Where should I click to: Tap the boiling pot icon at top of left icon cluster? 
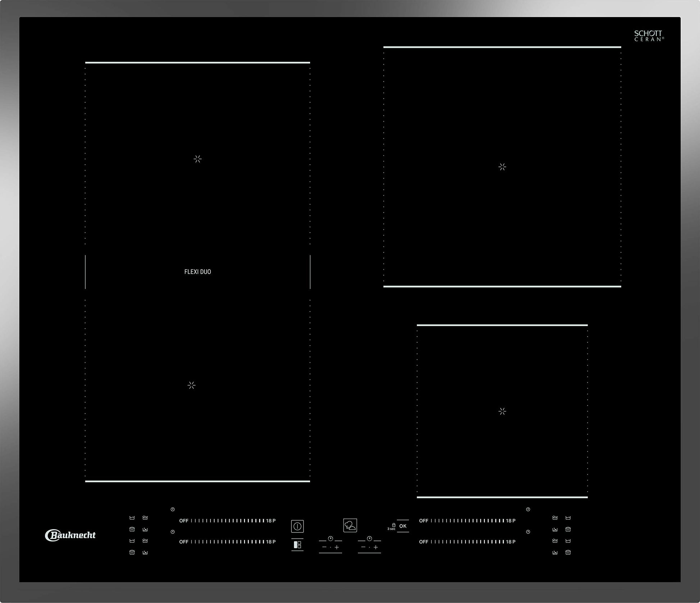pyautogui.click(x=145, y=518)
